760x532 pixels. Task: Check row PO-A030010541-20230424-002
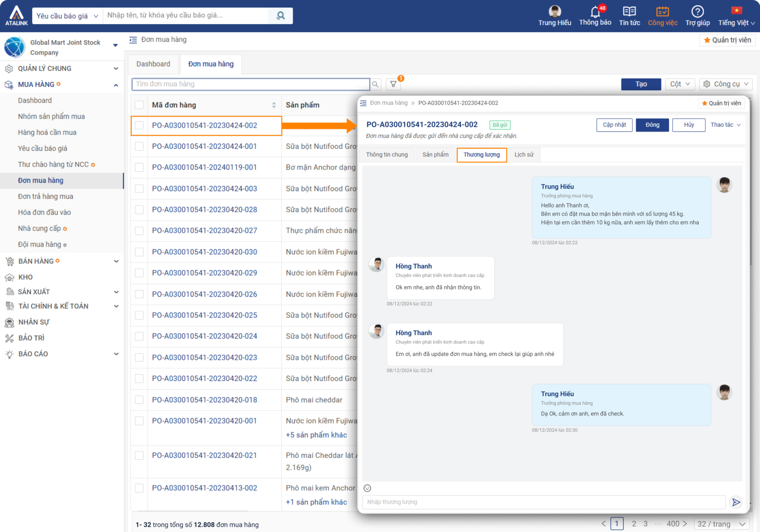(x=139, y=125)
